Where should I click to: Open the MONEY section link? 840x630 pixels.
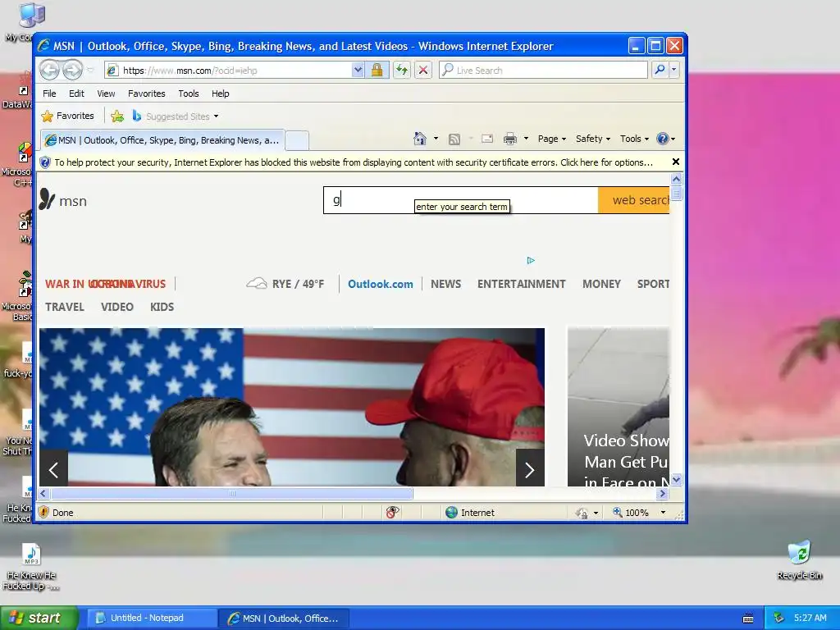point(601,284)
